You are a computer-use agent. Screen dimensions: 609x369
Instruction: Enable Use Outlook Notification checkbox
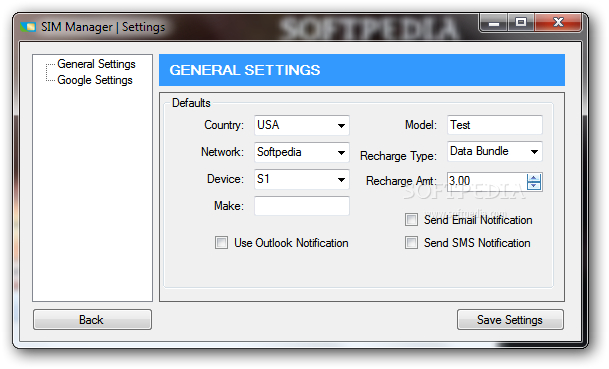[x=221, y=243]
